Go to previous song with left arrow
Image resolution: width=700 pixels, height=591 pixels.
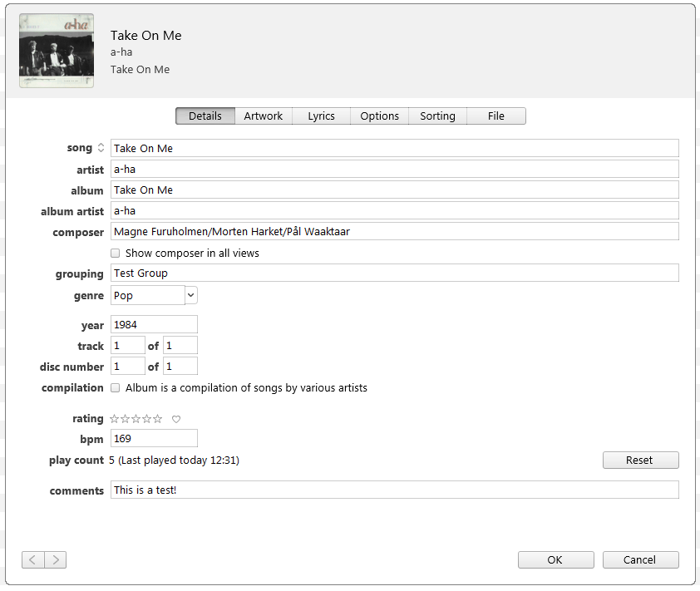coord(33,559)
